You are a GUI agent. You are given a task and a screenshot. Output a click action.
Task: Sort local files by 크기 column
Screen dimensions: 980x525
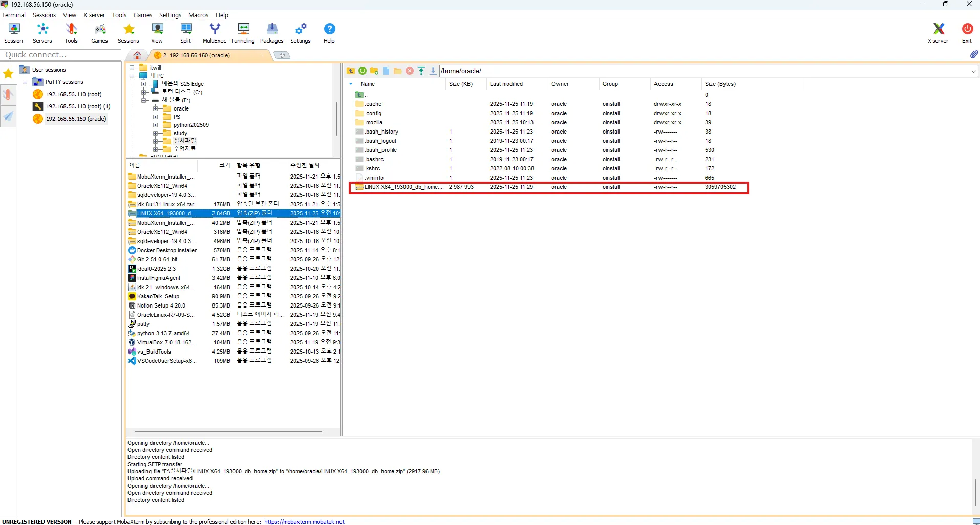[224, 165]
